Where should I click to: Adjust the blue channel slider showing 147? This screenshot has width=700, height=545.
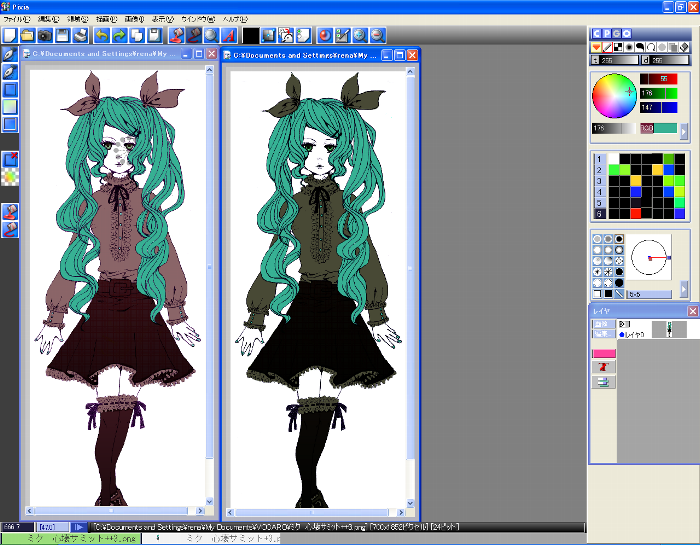[658, 107]
